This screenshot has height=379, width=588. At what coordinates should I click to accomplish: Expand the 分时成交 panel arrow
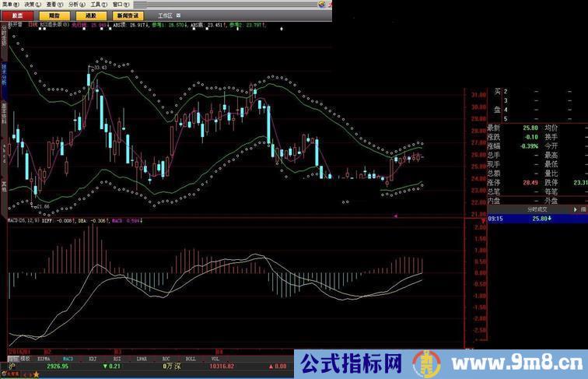click(x=583, y=209)
